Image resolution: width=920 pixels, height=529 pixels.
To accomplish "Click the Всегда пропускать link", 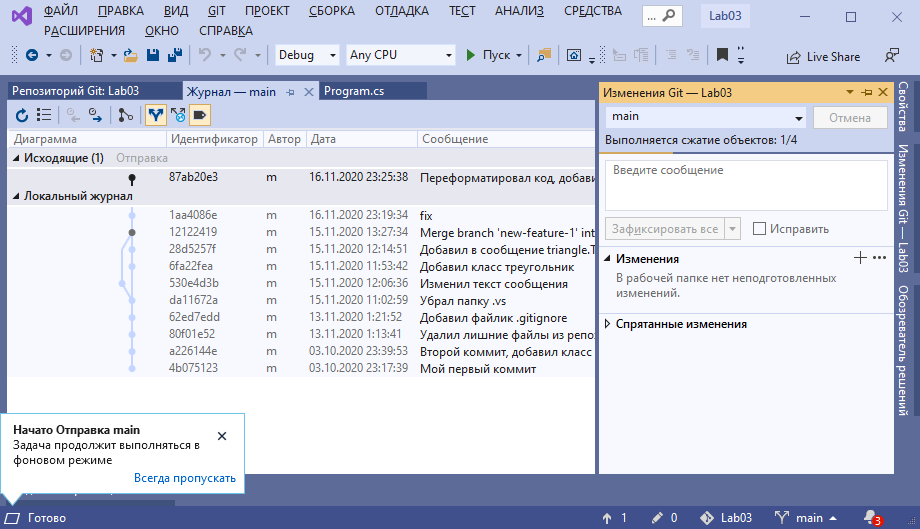I will (185, 478).
